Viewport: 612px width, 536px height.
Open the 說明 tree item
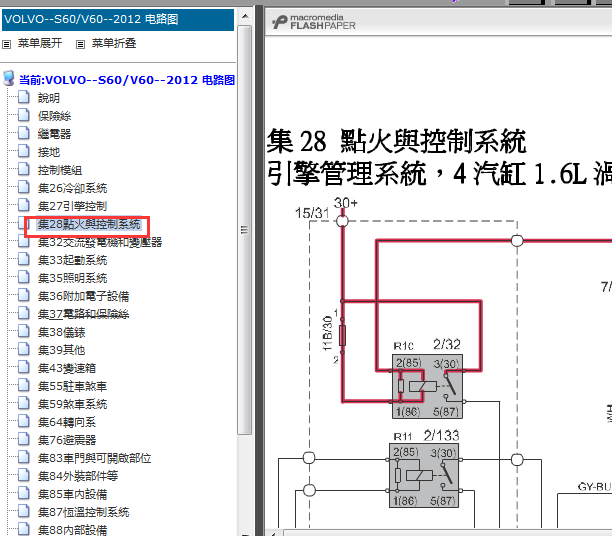[x=48, y=98]
